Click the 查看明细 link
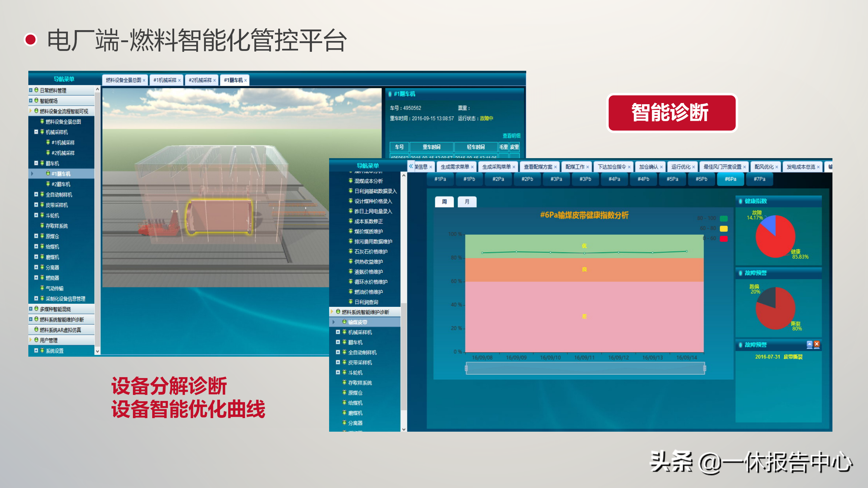This screenshot has height=488, width=868. pos(511,136)
